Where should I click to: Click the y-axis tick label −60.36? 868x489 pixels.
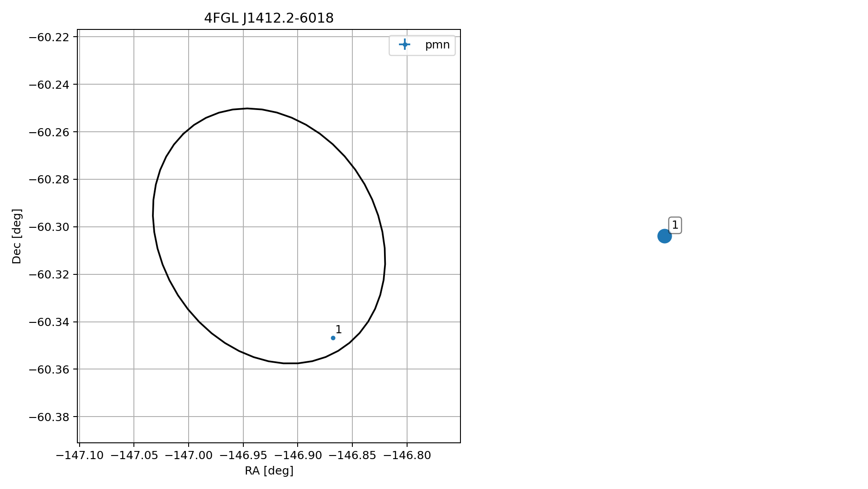pyautogui.click(x=49, y=369)
